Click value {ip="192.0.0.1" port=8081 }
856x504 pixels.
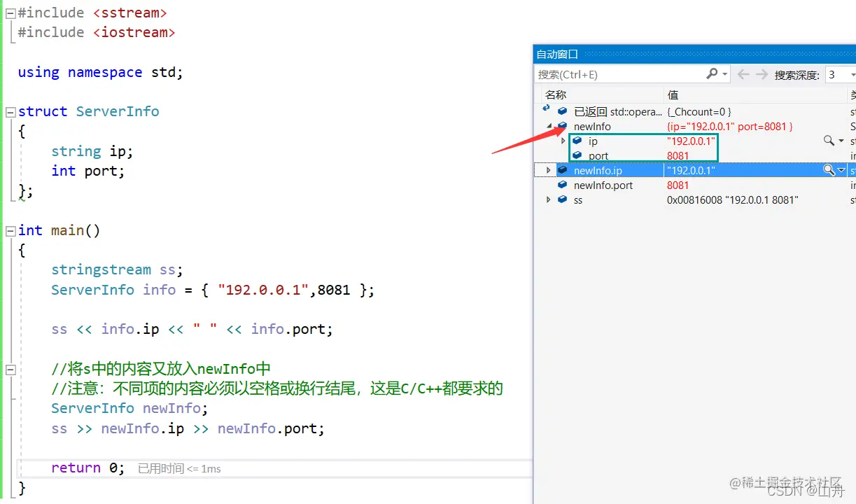729,127
